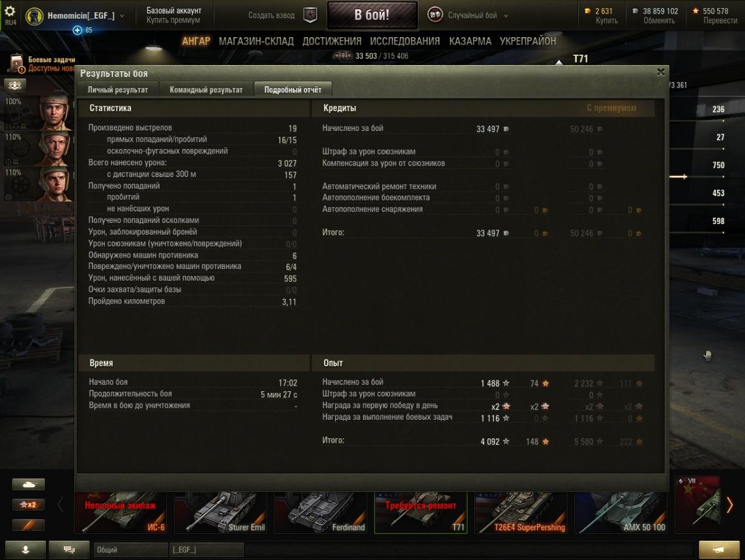Screen dimensions: 745x560
Task: Click the free experience star icon
Action: (x=696, y=11)
